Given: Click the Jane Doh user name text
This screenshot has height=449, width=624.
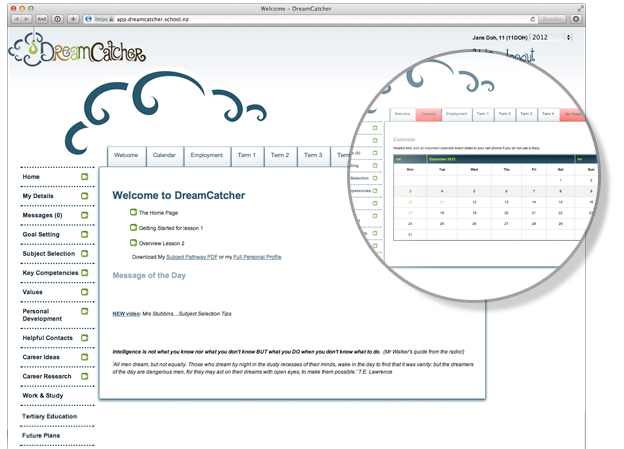Looking at the screenshot, I should point(500,37).
